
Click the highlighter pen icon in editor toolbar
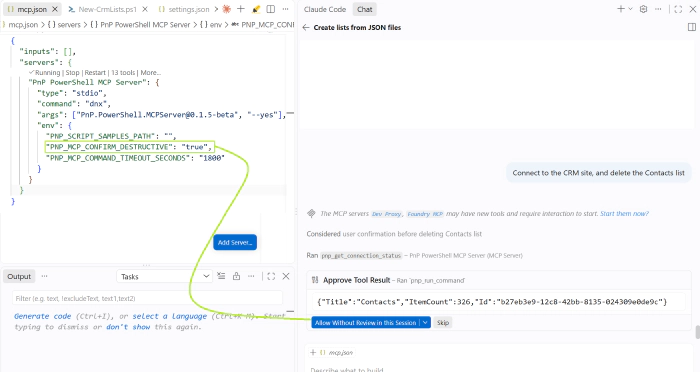pos(256,9)
